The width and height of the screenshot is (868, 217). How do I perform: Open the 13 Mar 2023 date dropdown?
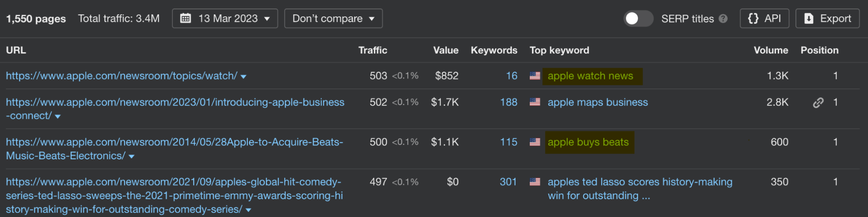click(x=225, y=19)
